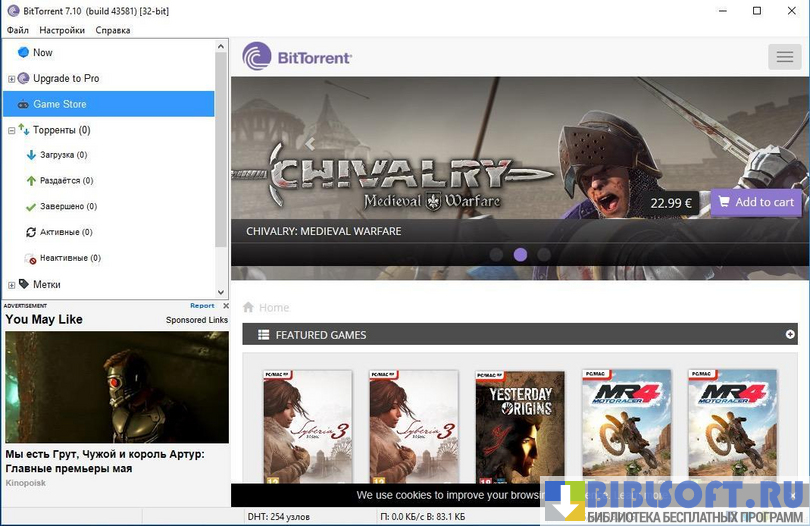Expand the Featured Games plus button
The height and width of the screenshot is (526, 810).
coord(790,335)
